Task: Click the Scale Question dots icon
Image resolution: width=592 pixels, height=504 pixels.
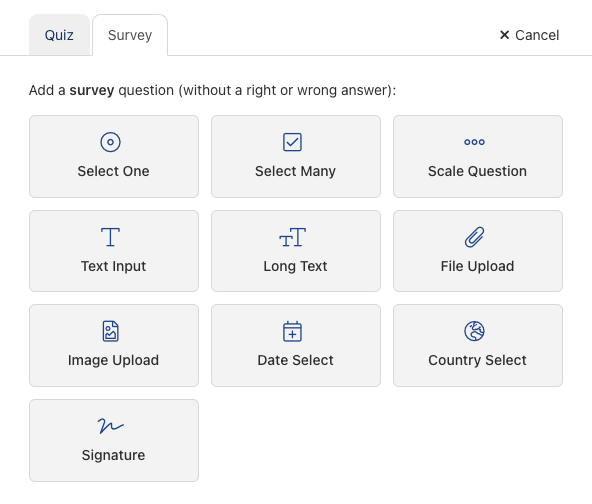Action: pyautogui.click(x=474, y=142)
